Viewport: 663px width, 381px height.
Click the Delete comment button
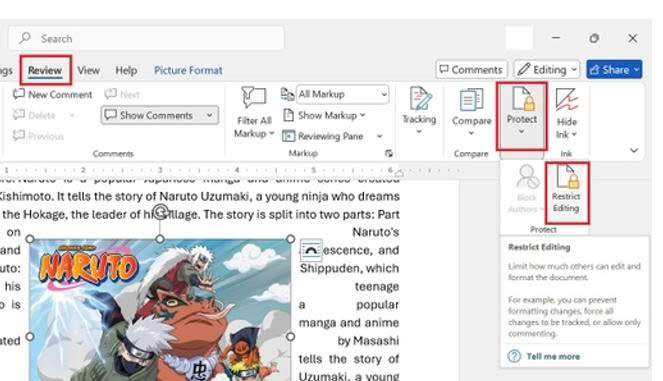pos(35,115)
